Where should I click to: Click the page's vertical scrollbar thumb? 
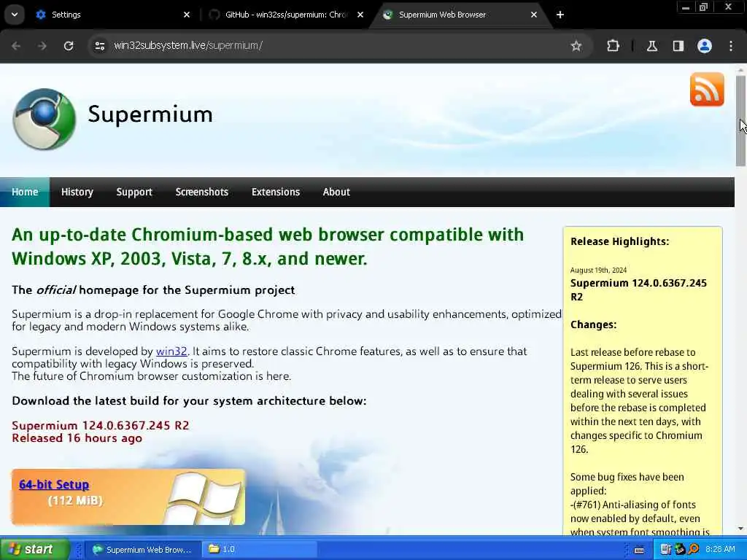pos(740,120)
